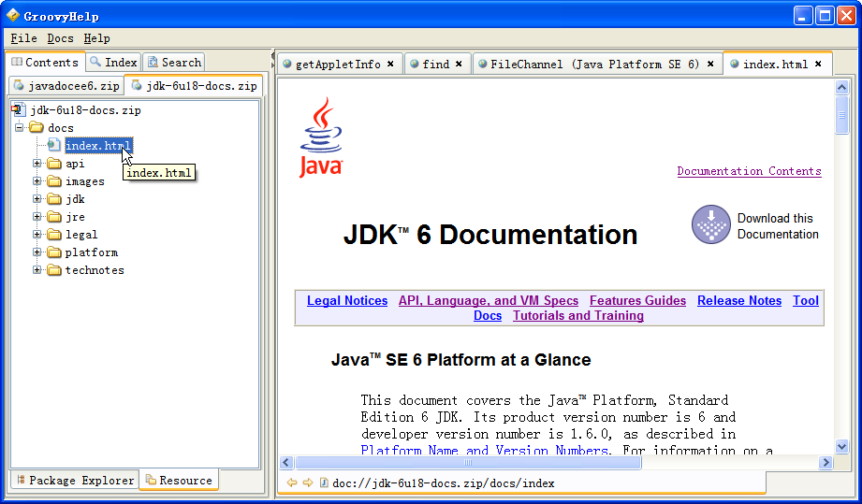The image size is (862, 504).
Task: Click the jdk folder icon
Action: point(54,199)
